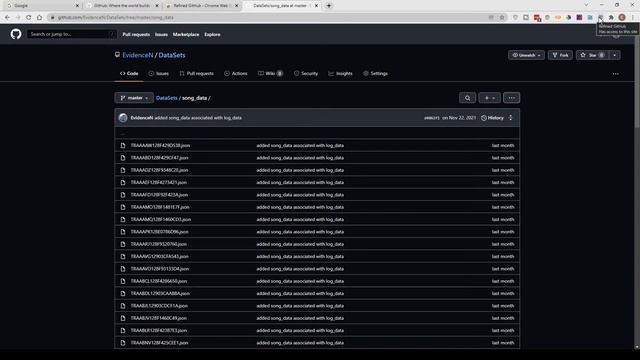This screenshot has width=640, height=360.
Task: Click EvidenceN's avatar in commit bar
Action: tap(123, 118)
